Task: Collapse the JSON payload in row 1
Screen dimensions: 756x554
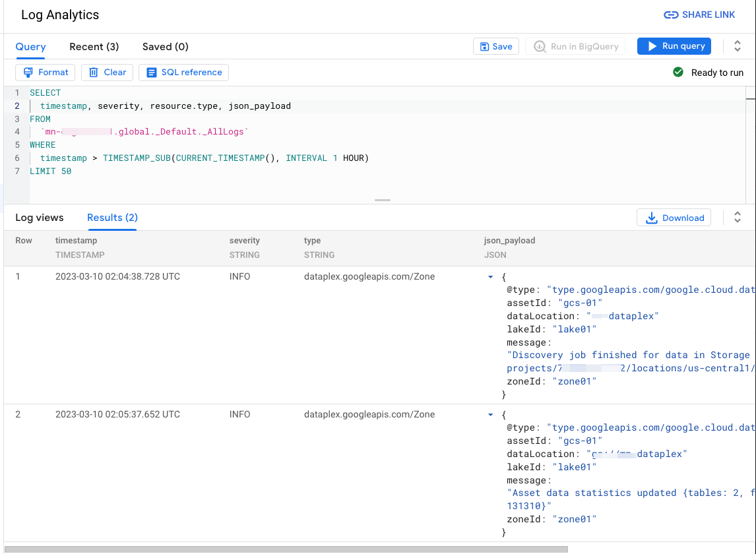Action: click(x=491, y=276)
